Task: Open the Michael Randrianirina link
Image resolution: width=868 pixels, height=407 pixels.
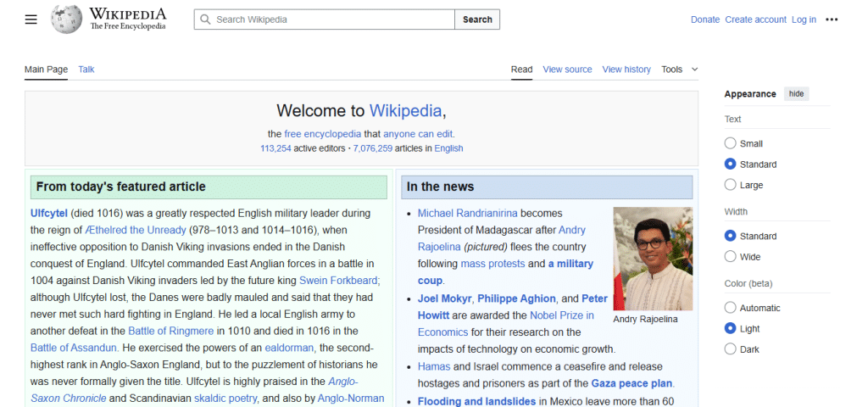Action: click(468, 213)
